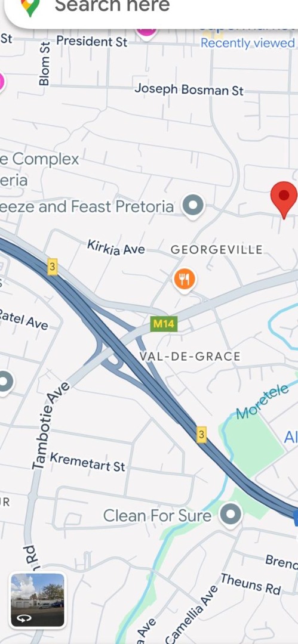
Task: Click the lower yellow route 3 shield
Action: coord(201,435)
